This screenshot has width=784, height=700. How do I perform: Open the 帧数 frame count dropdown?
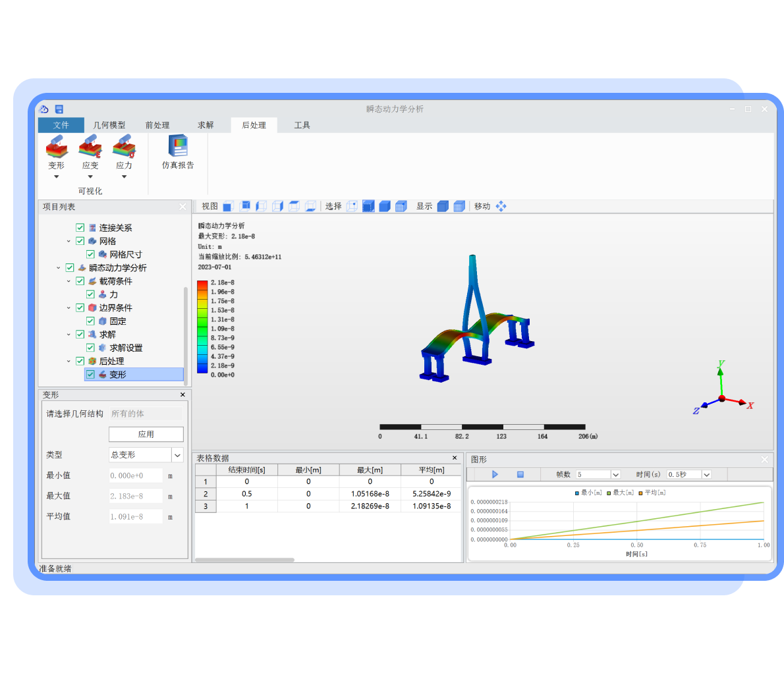coord(616,475)
